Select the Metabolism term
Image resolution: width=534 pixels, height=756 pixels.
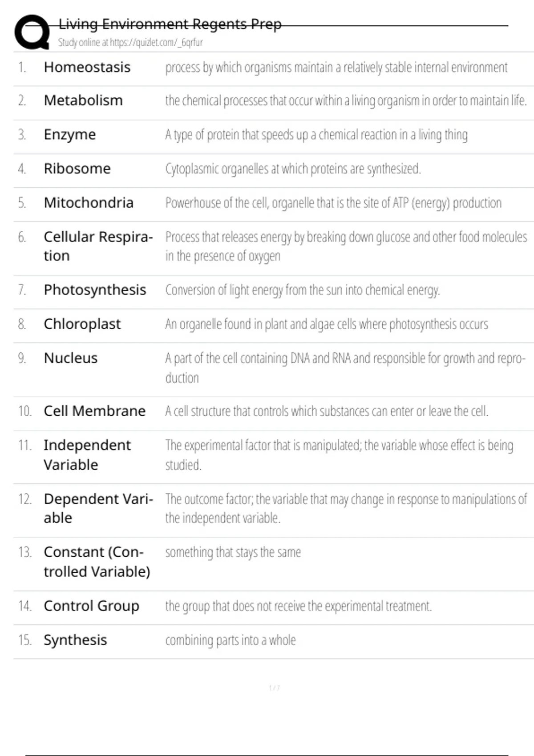pos(83,101)
